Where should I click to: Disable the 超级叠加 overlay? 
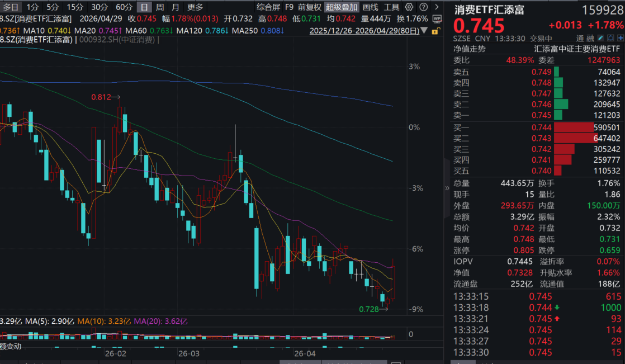click(x=341, y=7)
